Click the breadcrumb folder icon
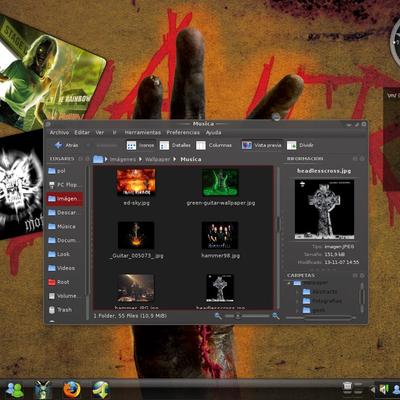 pyautogui.click(x=98, y=159)
